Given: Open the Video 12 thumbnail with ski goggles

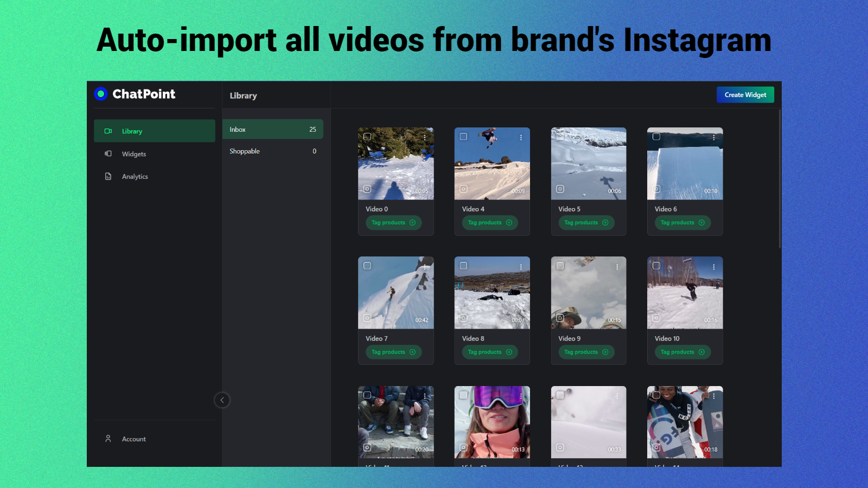Looking at the screenshot, I should pyautogui.click(x=492, y=422).
